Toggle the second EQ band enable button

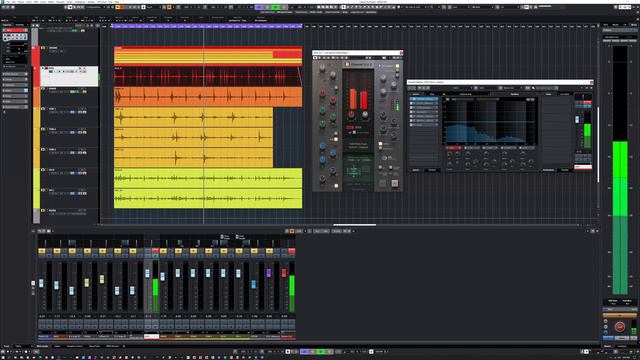(x=466, y=148)
